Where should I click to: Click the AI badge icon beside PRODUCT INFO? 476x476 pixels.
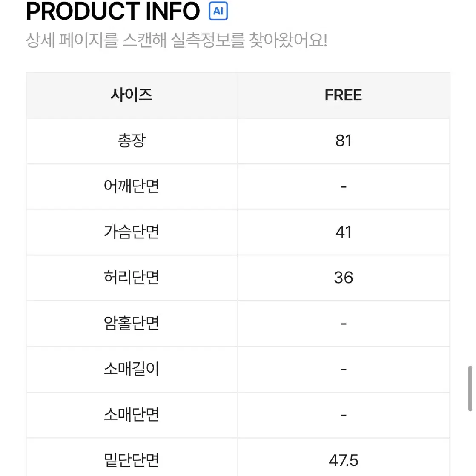pos(218,11)
